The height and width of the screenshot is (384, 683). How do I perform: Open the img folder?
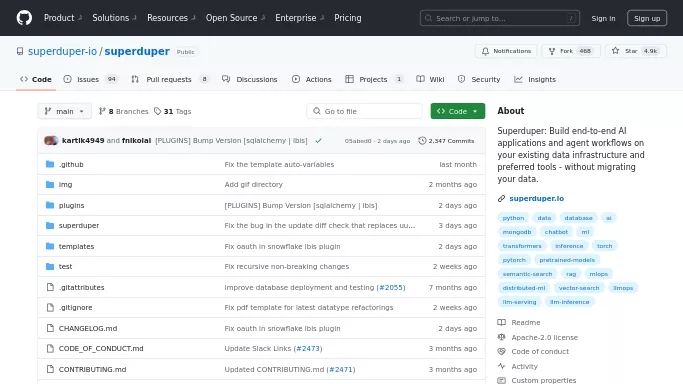click(65, 185)
